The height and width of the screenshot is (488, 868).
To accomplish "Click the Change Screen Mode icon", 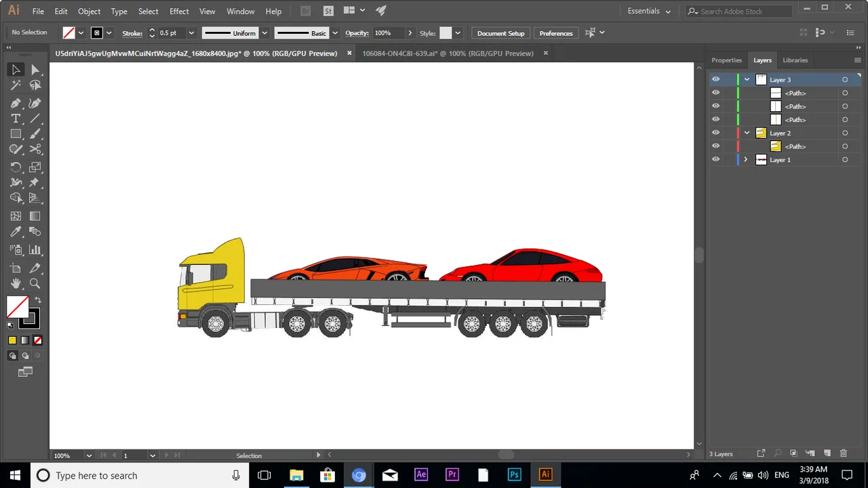I will [26, 371].
